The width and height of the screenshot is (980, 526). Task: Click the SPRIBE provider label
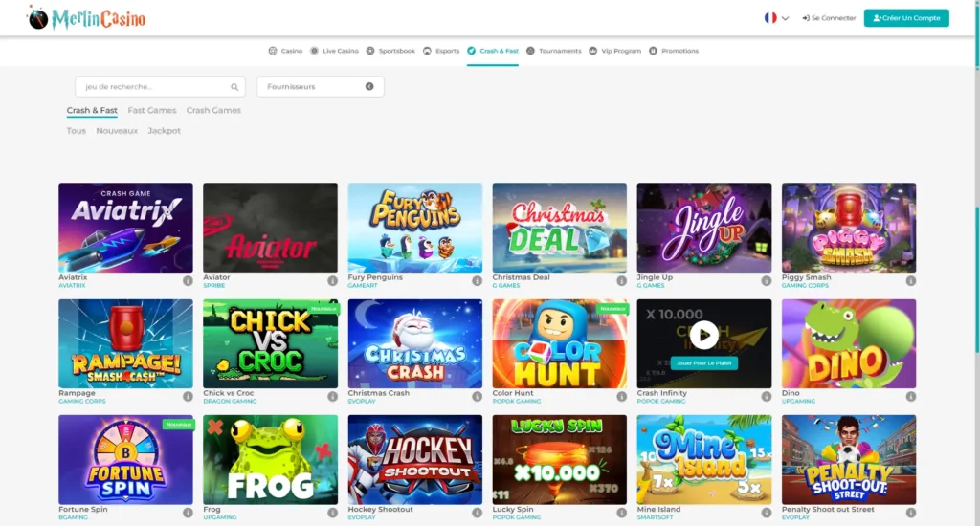point(213,286)
